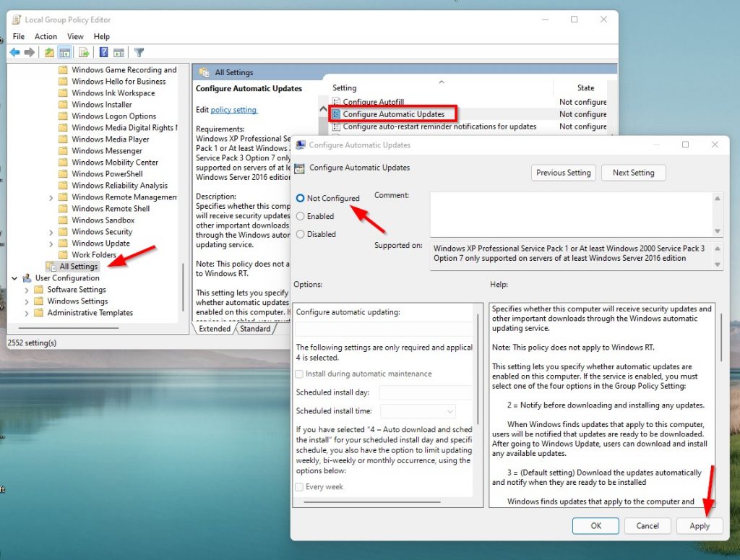This screenshot has width=740, height=560.
Task: Click the Local Group Policy Editor title icon
Action: [x=17, y=20]
